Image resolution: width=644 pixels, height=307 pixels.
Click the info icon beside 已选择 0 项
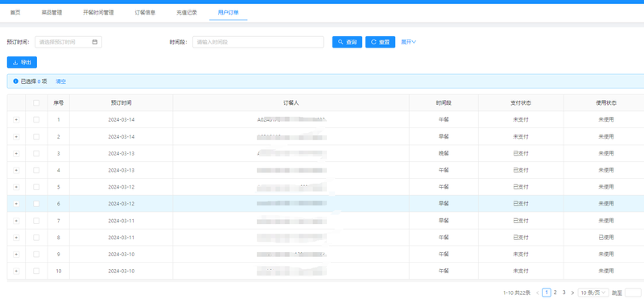point(15,81)
